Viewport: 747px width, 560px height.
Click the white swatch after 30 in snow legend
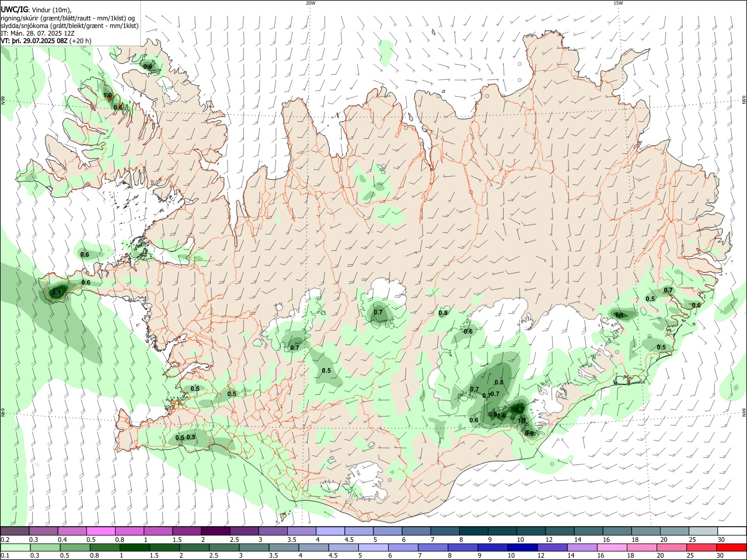(x=732, y=531)
